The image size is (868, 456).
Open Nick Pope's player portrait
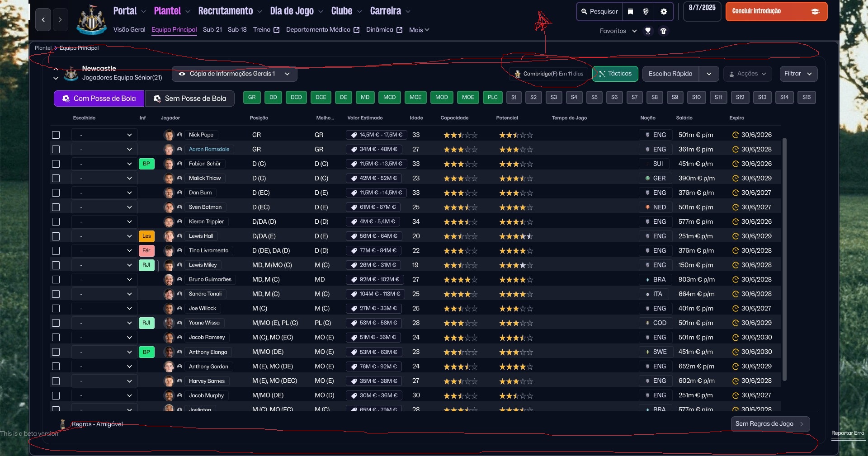(169, 135)
